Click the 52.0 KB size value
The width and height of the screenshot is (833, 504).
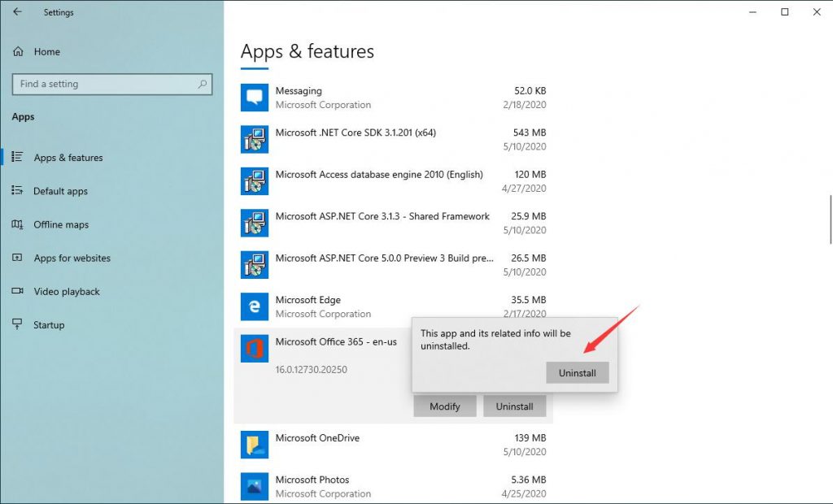pyautogui.click(x=530, y=91)
